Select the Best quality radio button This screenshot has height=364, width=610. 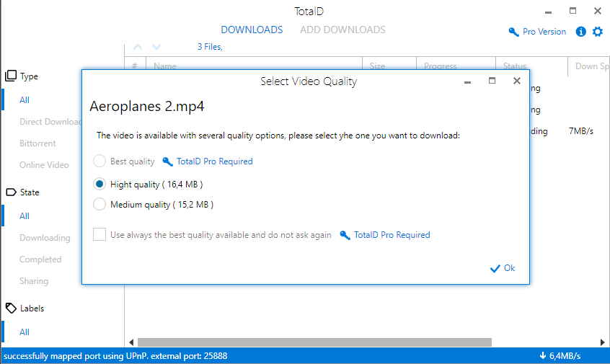[x=100, y=161]
